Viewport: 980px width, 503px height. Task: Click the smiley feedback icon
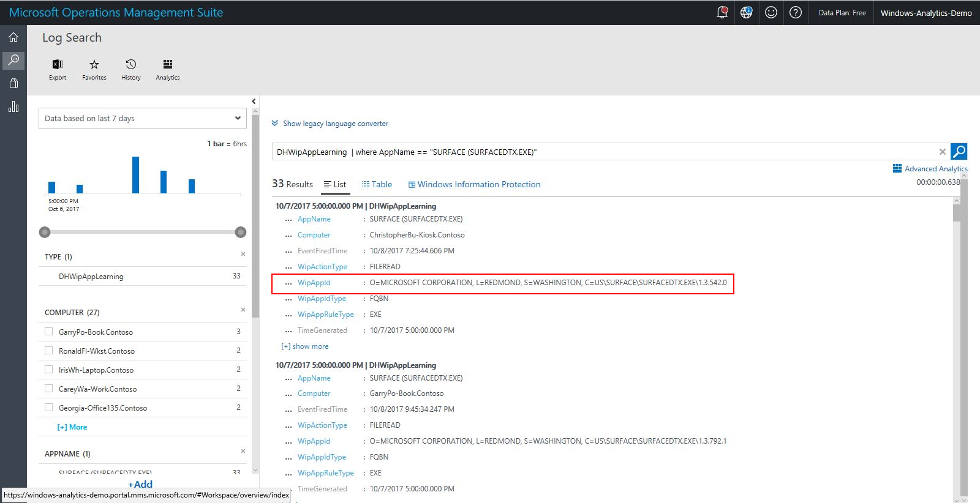click(x=771, y=13)
